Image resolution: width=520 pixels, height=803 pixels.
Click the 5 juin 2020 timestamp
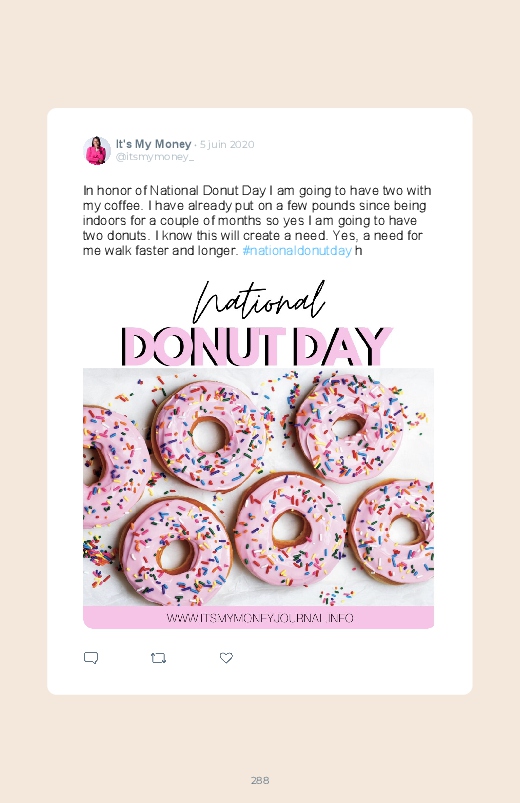click(x=227, y=144)
